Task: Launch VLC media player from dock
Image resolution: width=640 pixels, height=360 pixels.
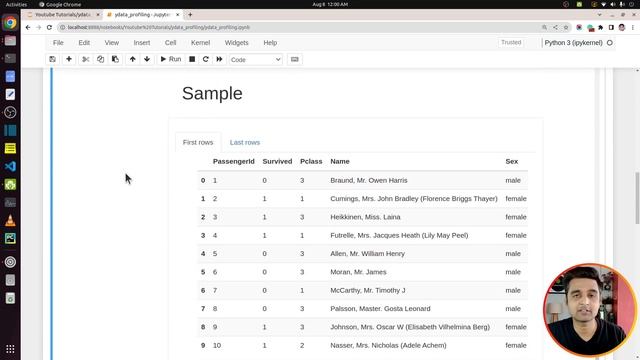Action: 10,220
